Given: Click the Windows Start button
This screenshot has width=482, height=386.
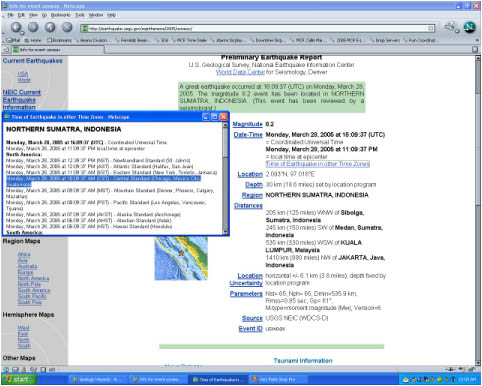Looking at the screenshot, I should [18, 379].
